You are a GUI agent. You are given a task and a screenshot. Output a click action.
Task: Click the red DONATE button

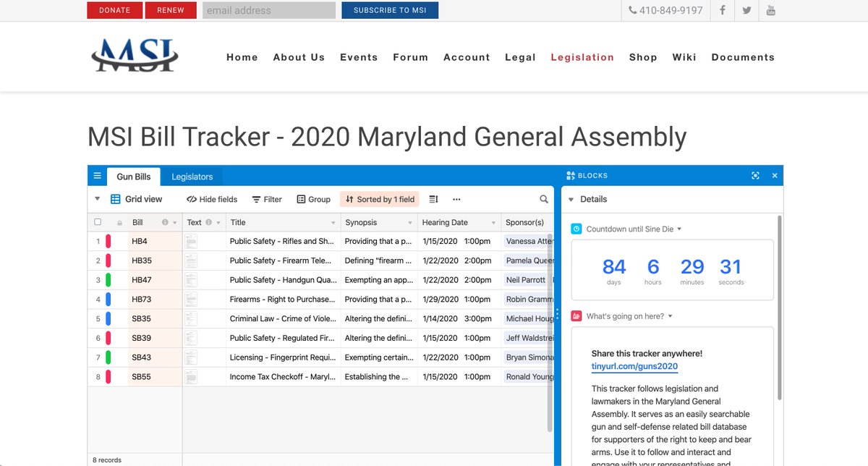click(x=114, y=10)
